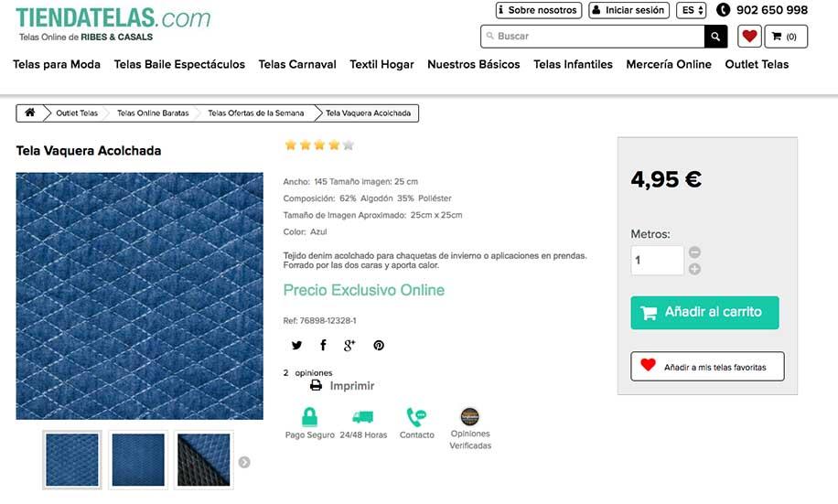838x504 pixels.
Task: Open Telas para Moda menu
Action: pyautogui.click(x=57, y=64)
